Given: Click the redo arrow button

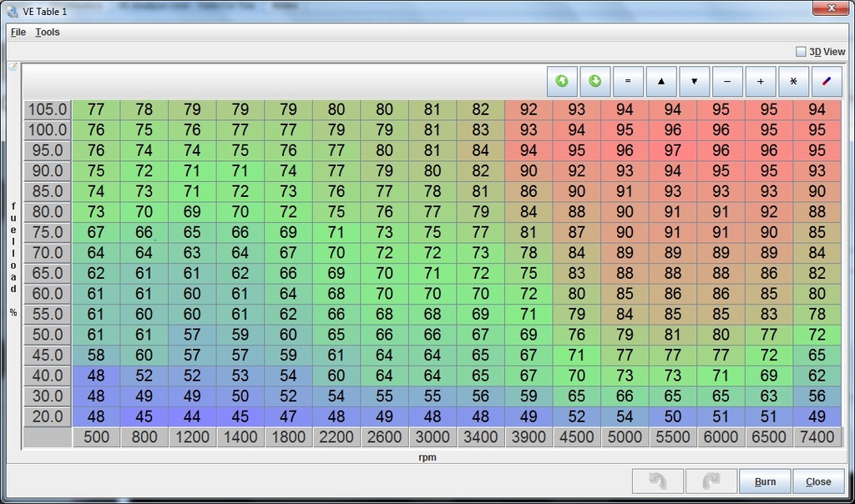Looking at the screenshot, I should [x=711, y=481].
